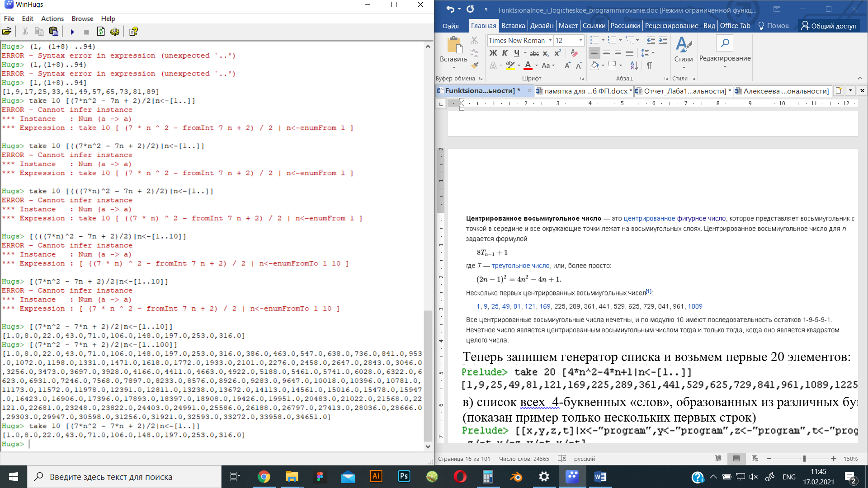Toggle strikethrough (abc) formatting
This screenshot has width=868, height=488.
(x=534, y=53)
